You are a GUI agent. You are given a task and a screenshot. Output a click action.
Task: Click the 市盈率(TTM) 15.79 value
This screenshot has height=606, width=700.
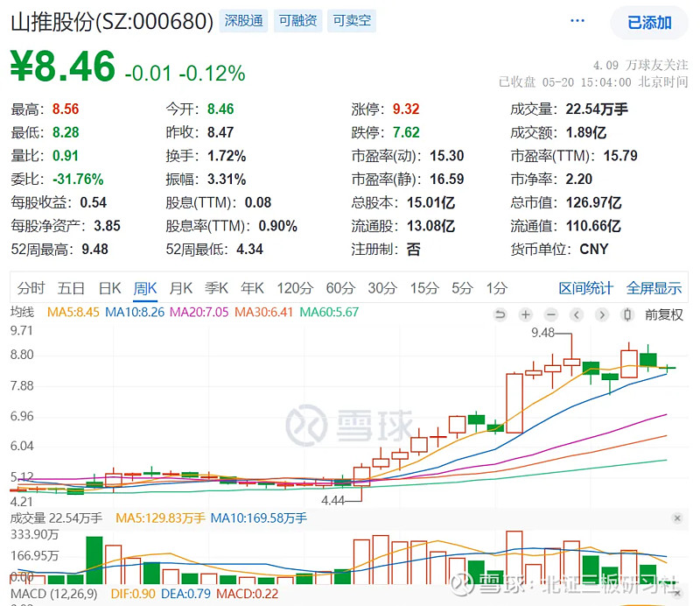point(620,156)
